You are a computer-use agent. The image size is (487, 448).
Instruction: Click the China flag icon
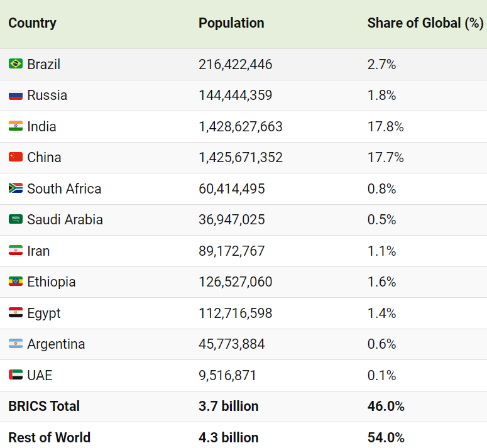[x=16, y=157]
